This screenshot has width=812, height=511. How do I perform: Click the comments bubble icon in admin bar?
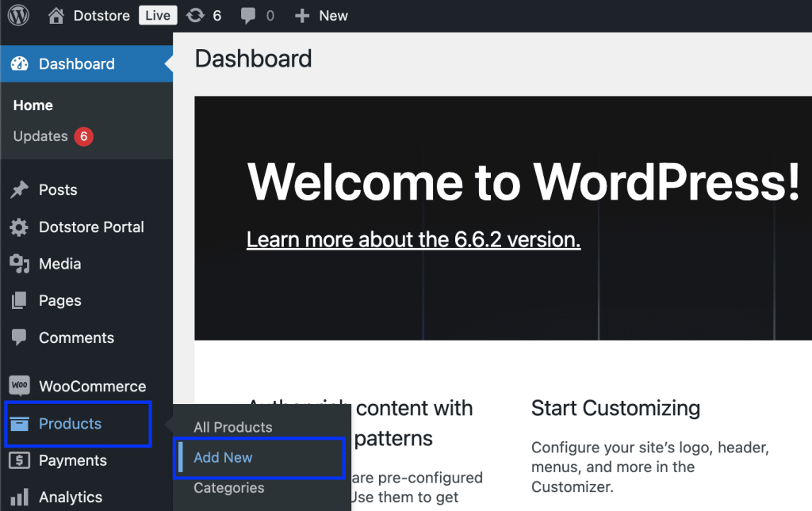[248, 16]
